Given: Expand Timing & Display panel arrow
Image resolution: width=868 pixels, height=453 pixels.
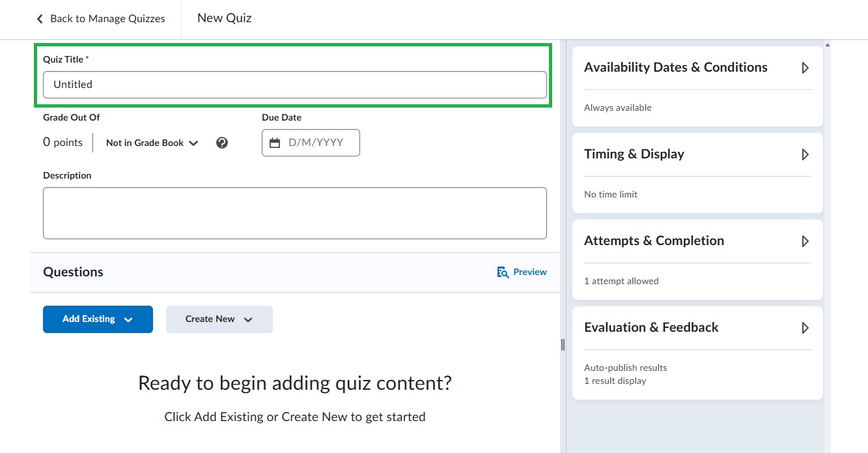Looking at the screenshot, I should pyautogui.click(x=805, y=154).
